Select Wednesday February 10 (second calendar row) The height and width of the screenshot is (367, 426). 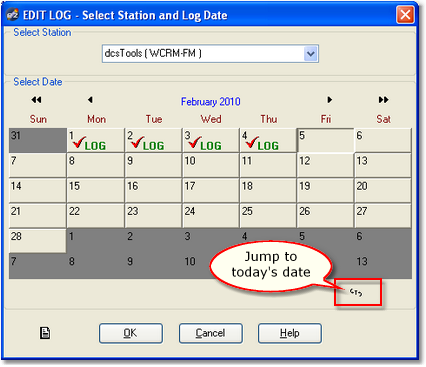(211, 165)
